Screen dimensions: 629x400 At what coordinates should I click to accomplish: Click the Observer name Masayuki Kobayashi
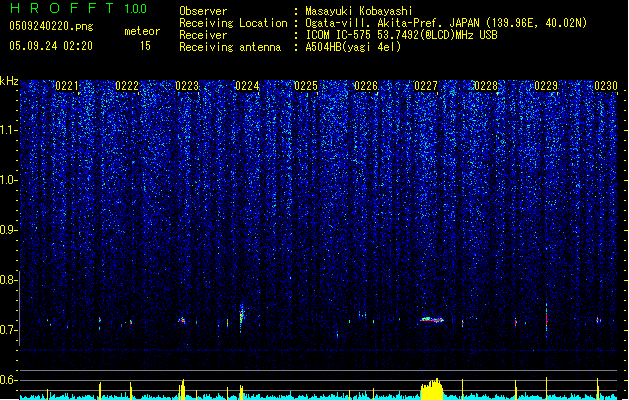pos(359,11)
